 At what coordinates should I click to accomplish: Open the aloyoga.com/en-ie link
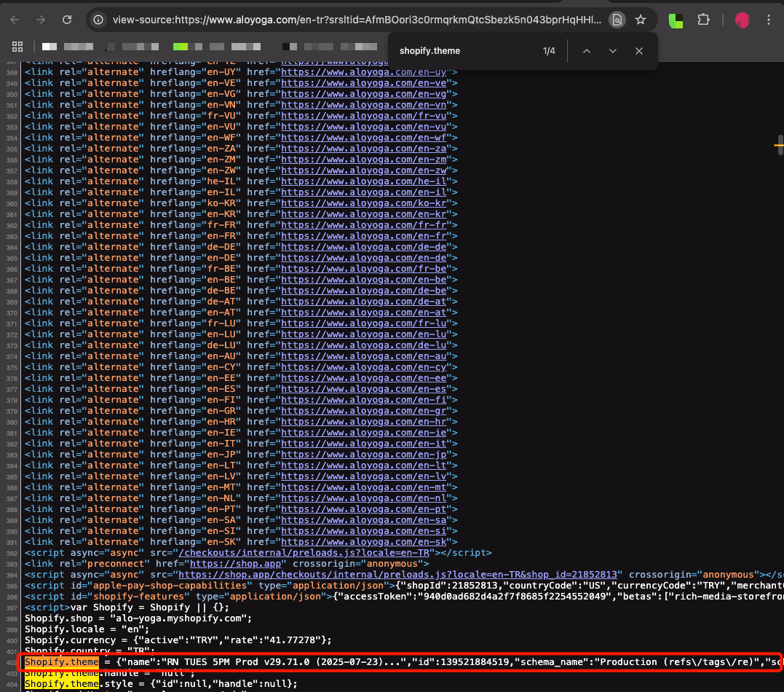(x=363, y=432)
